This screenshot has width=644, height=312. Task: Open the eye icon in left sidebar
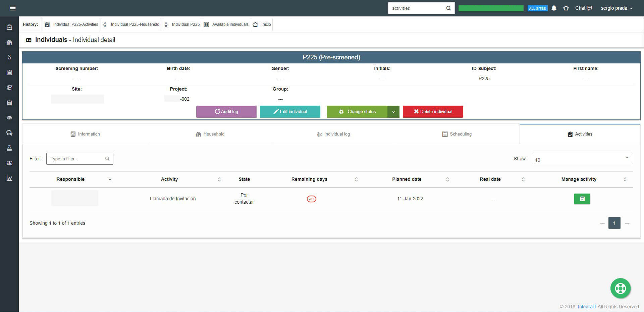pos(9,118)
